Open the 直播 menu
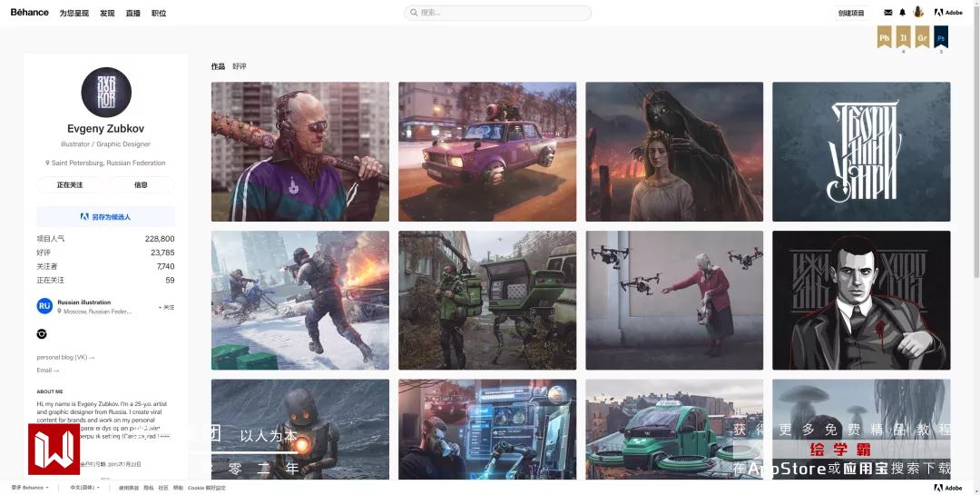The width and height of the screenshot is (980, 495). click(x=133, y=13)
